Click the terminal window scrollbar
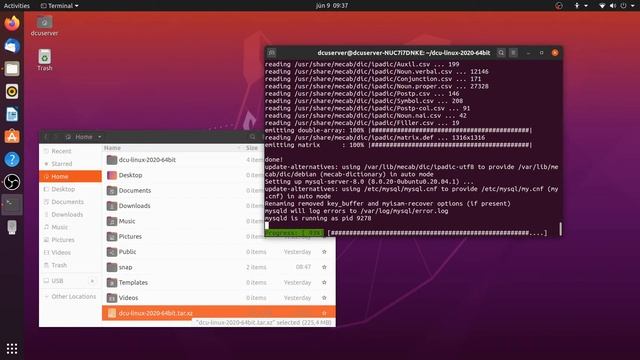 [560, 229]
